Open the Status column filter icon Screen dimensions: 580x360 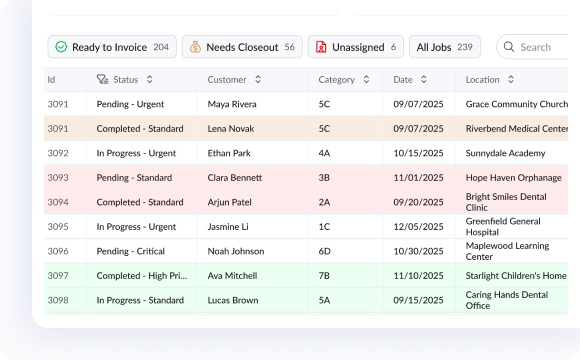point(102,79)
